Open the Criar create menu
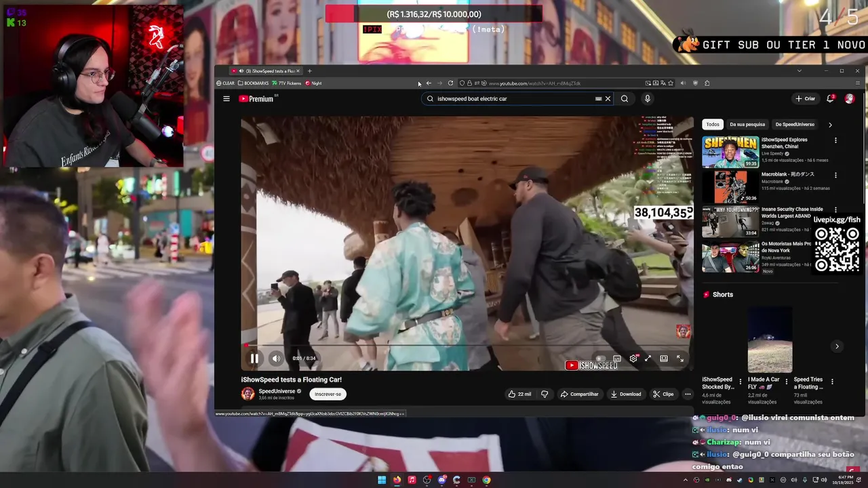 806,99
